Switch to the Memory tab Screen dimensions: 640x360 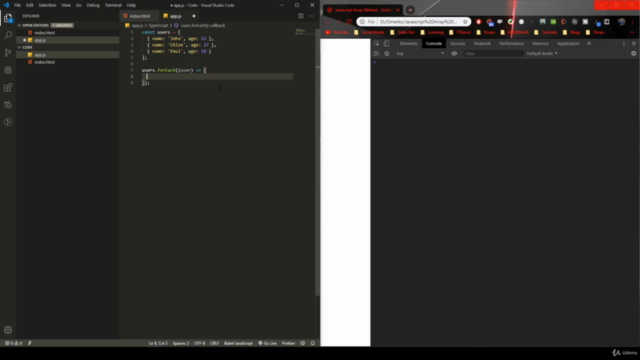[x=540, y=43]
